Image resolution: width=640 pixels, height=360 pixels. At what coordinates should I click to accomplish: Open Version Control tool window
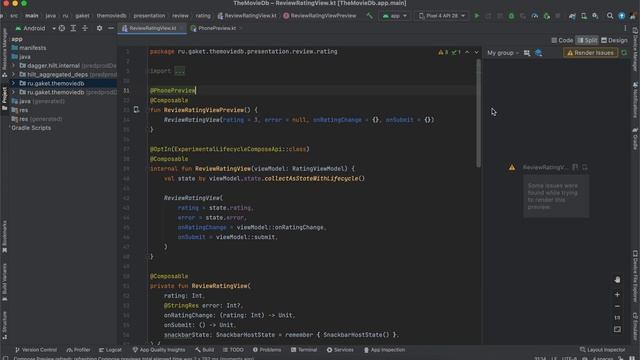(36, 350)
